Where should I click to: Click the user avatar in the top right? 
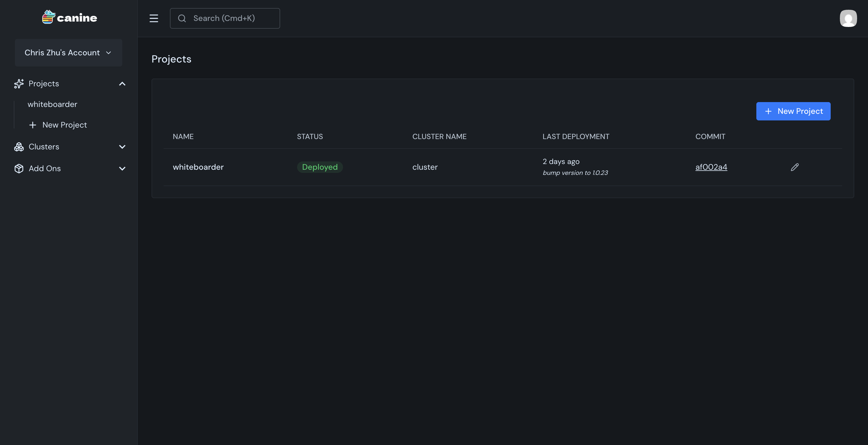(848, 18)
